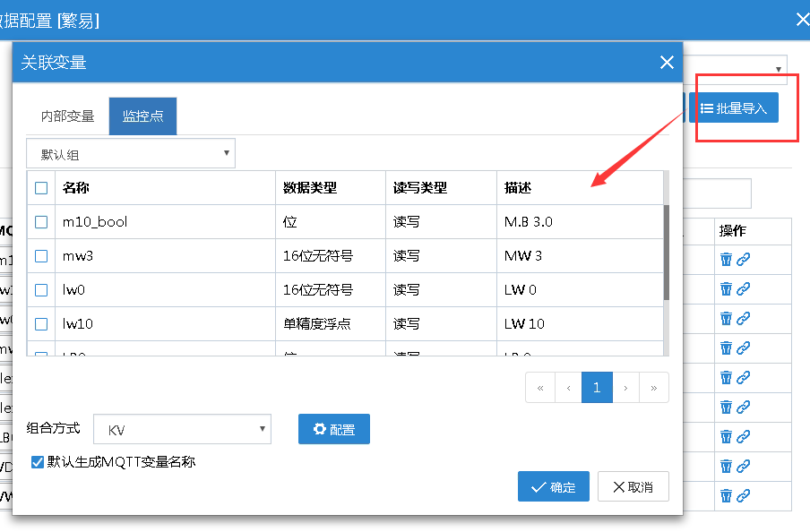This screenshot has width=810, height=532.
Task: Close the 关联变量 dialog with X
Action: point(666,63)
